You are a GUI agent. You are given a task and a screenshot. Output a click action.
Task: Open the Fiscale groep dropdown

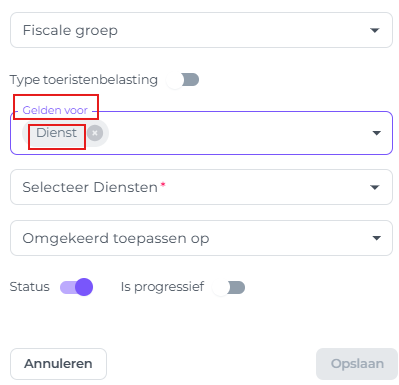pos(201,30)
